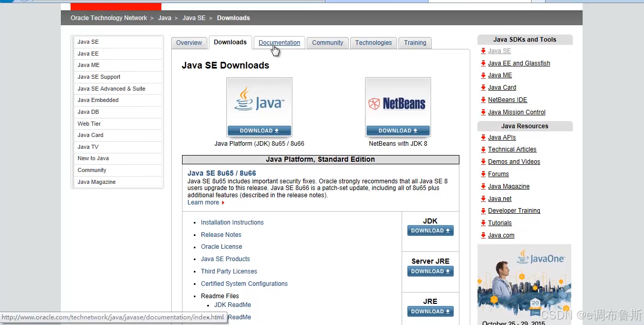Open Developer Training link
This screenshot has height=325, width=644.
pos(514,211)
